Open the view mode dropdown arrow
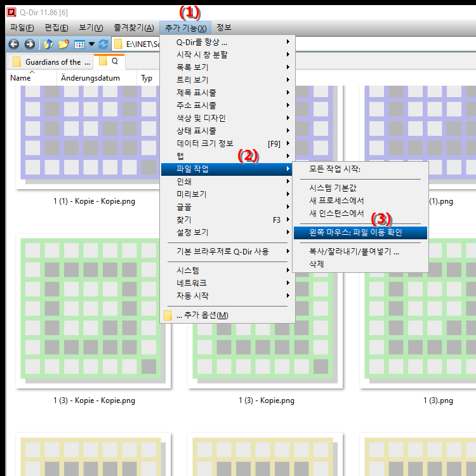 (91, 44)
